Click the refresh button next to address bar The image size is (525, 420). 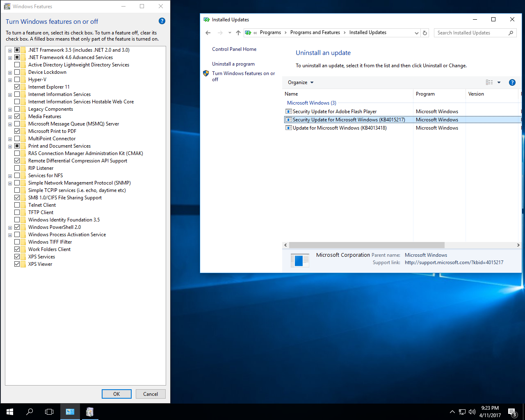(425, 33)
